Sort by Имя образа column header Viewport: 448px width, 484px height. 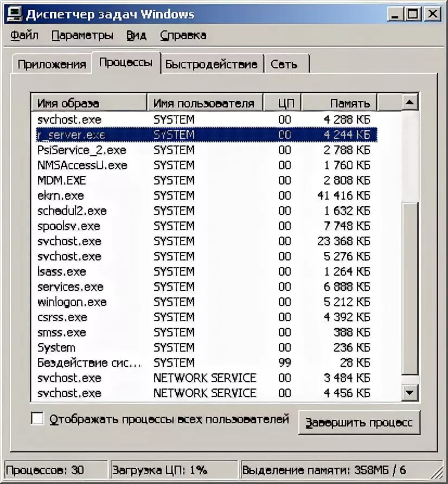tap(89, 103)
